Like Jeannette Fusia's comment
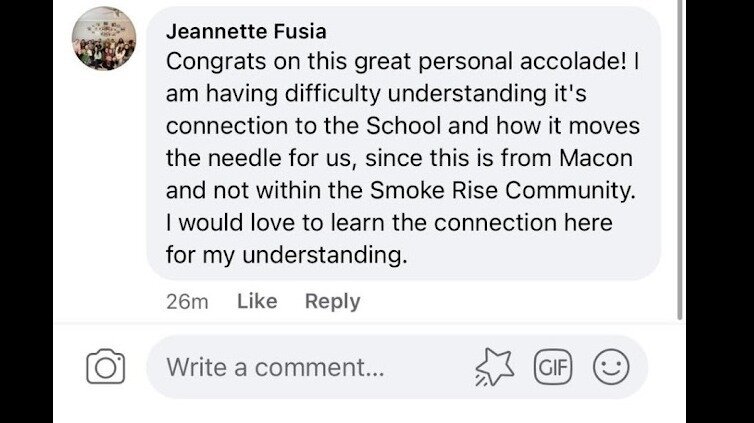 click(x=257, y=301)
